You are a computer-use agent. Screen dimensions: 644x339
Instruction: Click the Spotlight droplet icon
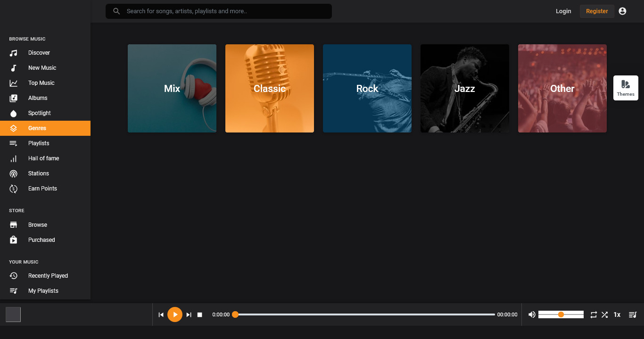[x=14, y=113]
